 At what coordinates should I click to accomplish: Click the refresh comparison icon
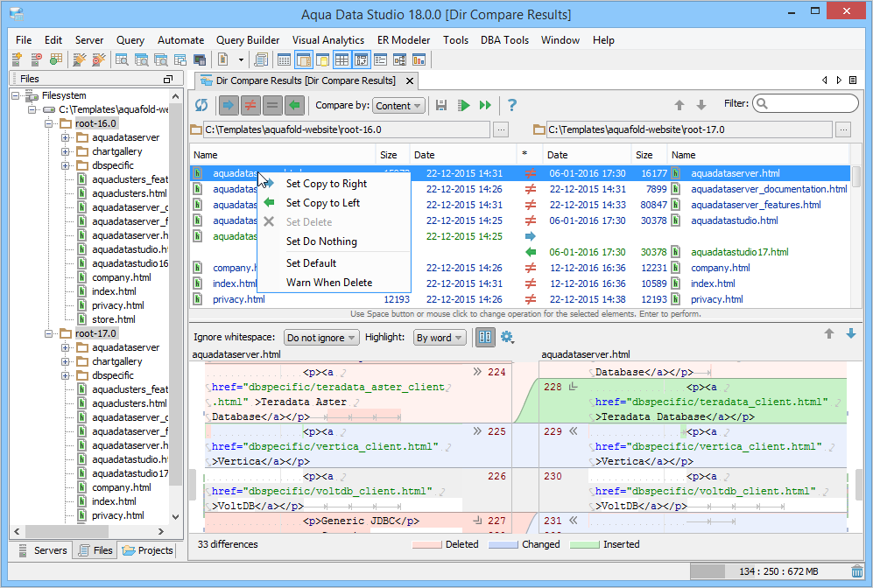pos(201,105)
